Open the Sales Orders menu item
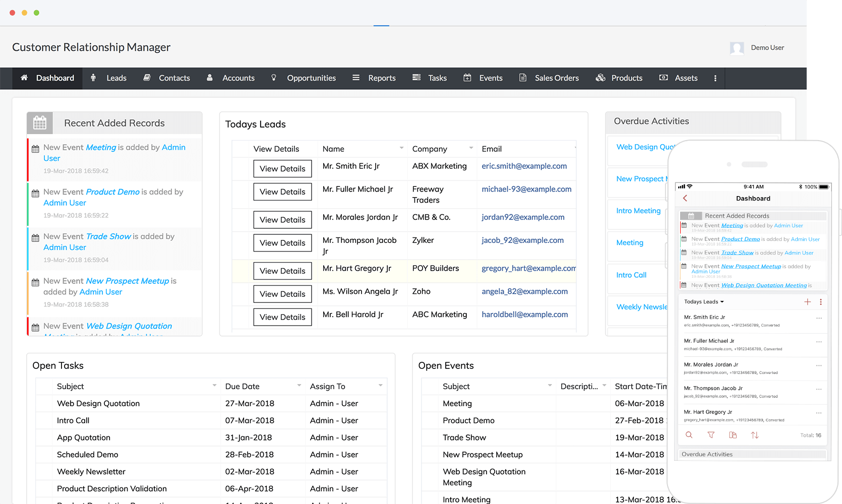Viewport: 842px width, 504px height. click(556, 78)
